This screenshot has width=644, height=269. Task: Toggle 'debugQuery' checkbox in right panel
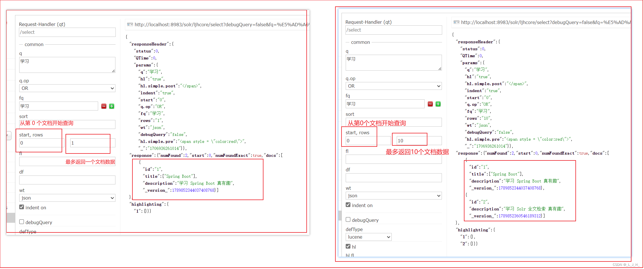[348, 220]
